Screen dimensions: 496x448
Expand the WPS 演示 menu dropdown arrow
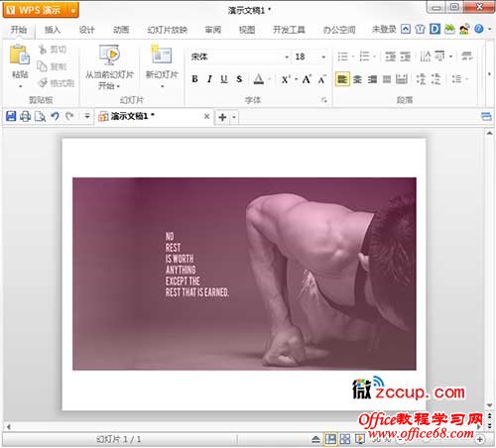pyautogui.click(x=73, y=11)
